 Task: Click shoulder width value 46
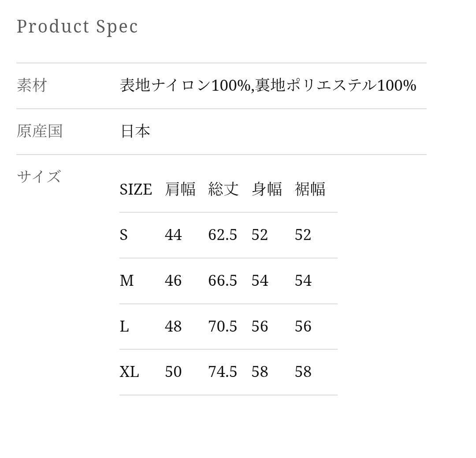click(x=173, y=281)
